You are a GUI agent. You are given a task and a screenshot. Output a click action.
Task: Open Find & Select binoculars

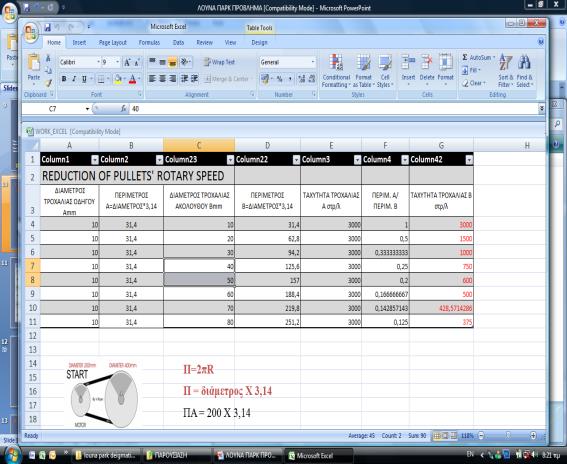tap(524, 71)
